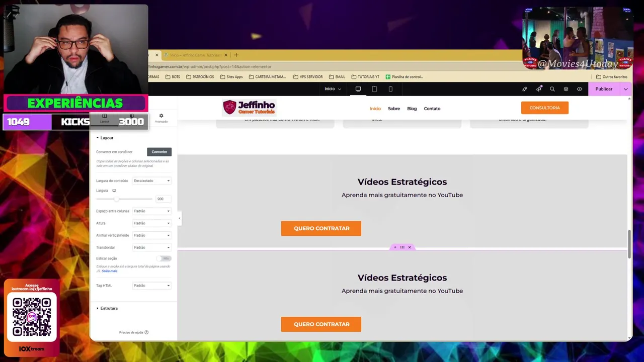Open the TUTORIAIS YT bookmark folder
Image resolution: width=644 pixels, height=362 pixels.
pyautogui.click(x=365, y=77)
